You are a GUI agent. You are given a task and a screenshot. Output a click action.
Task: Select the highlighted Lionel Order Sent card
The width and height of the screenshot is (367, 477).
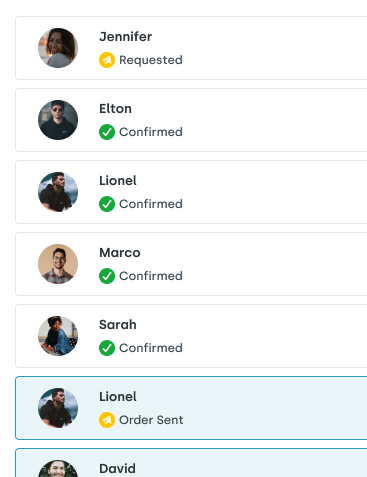point(191,408)
